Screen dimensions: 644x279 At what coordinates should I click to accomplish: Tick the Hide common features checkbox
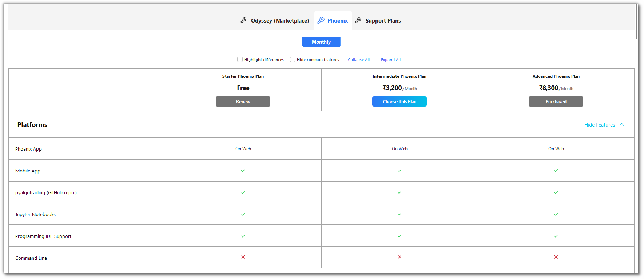pos(293,59)
